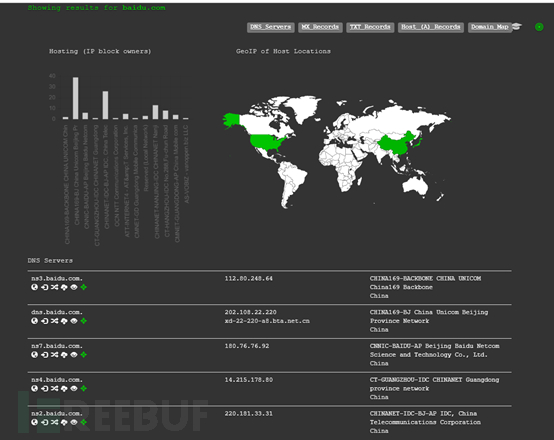Click the globe icon under ns4.baidu.com
554x440 pixels.
coord(34,388)
